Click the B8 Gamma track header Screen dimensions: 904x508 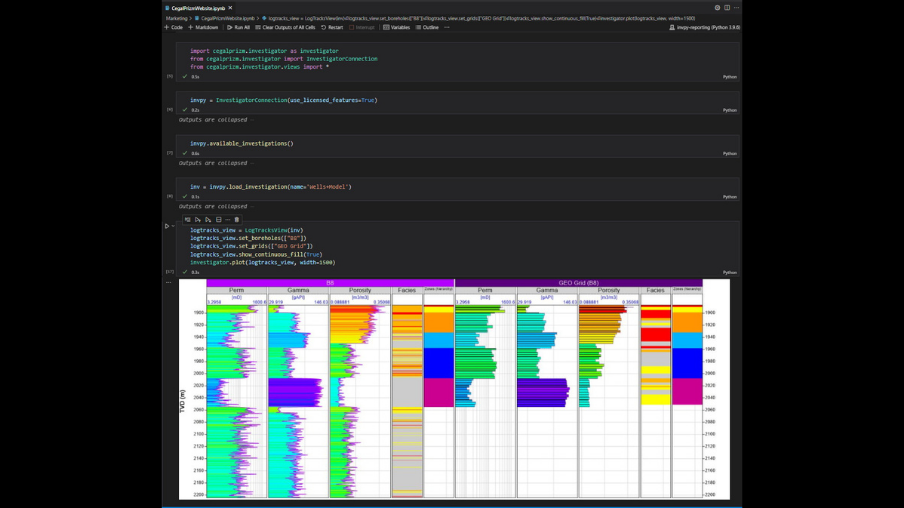pyautogui.click(x=298, y=291)
